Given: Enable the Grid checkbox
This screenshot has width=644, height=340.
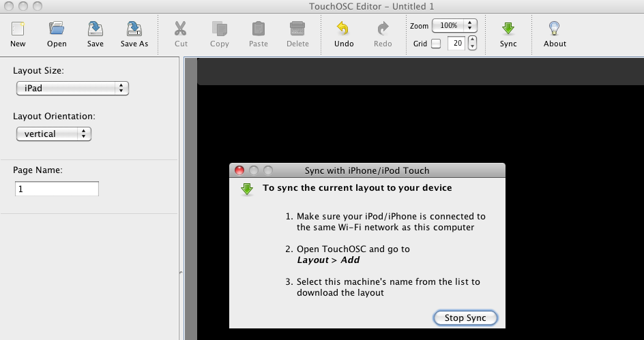Looking at the screenshot, I should pyautogui.click(x=436, y=44).
